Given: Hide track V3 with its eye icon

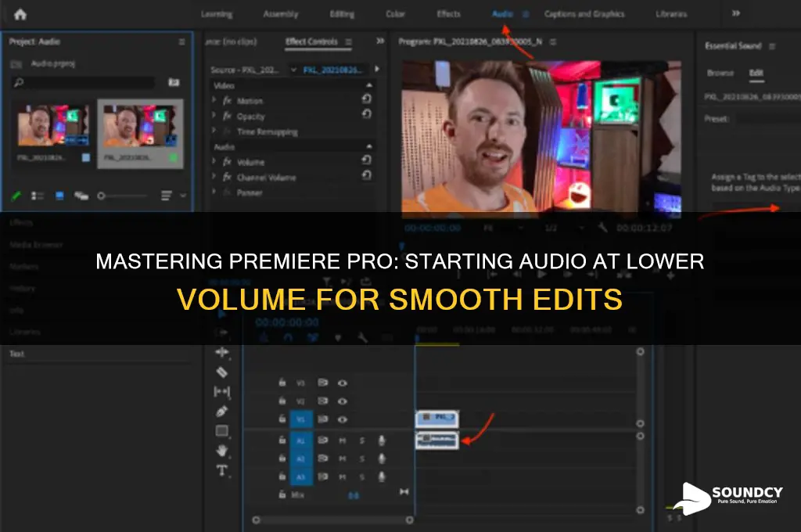Looking at the screenshot, I should tap(343, 383).
